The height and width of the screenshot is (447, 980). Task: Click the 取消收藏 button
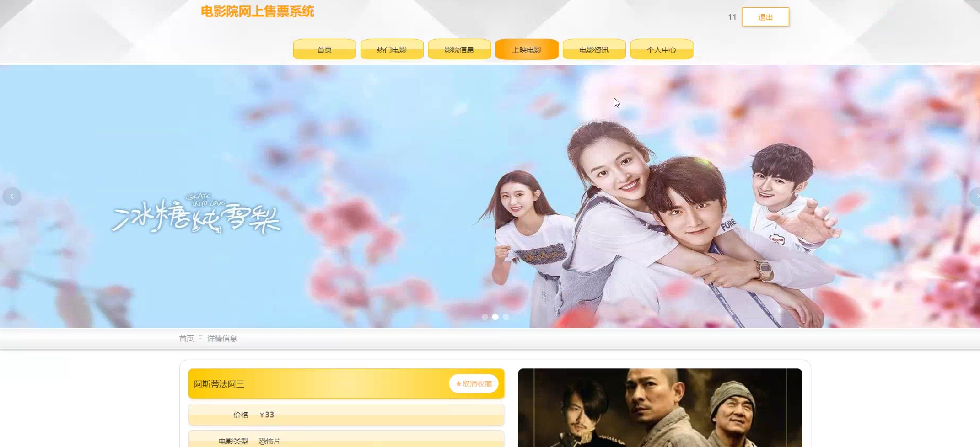(x=474, y=384)
